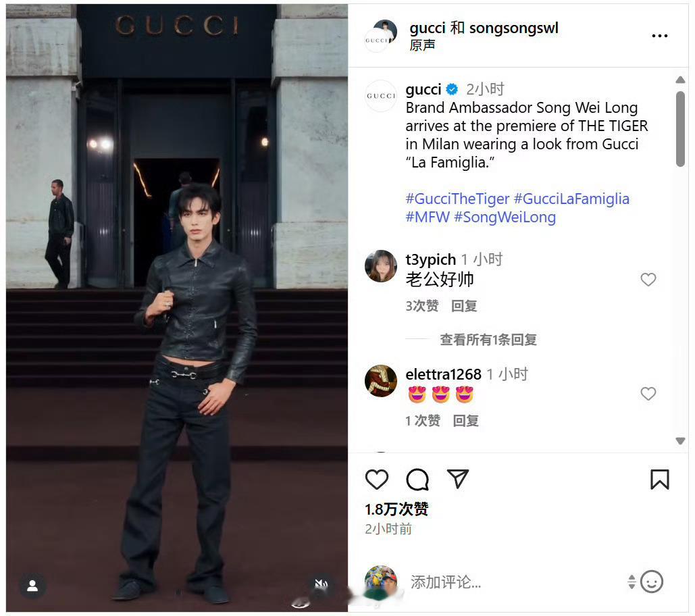Screen dimensions: 695x616
Task: Show tagged people in the video
Action: point(32,586)
